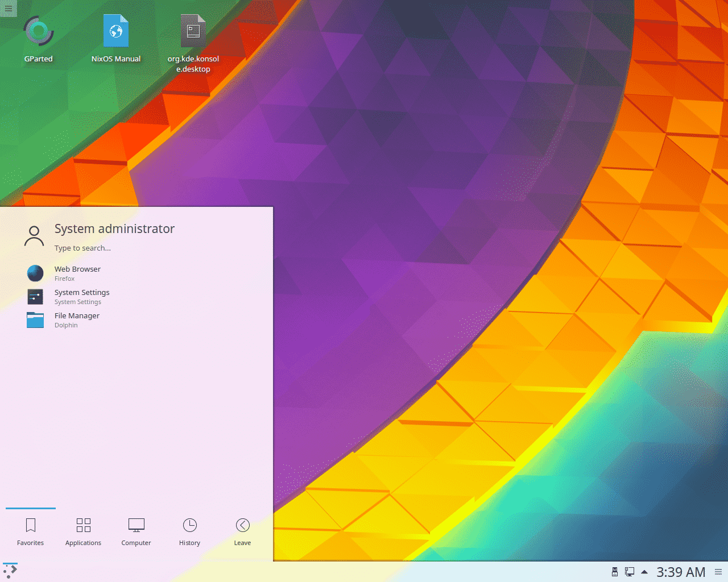Switch to the History tab
The width and height of the screenshot is (728, 582).
click(189, 533)
